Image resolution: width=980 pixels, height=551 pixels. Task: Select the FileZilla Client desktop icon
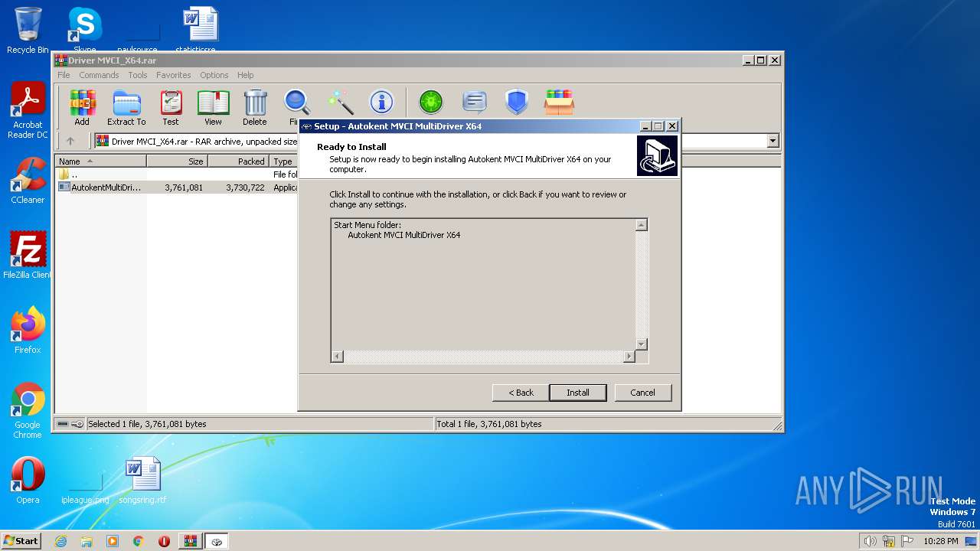pyautogui.click(x=28, y=255)
